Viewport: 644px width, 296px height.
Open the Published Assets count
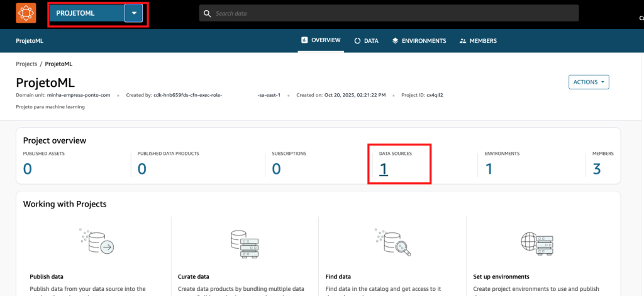point(27,168)
